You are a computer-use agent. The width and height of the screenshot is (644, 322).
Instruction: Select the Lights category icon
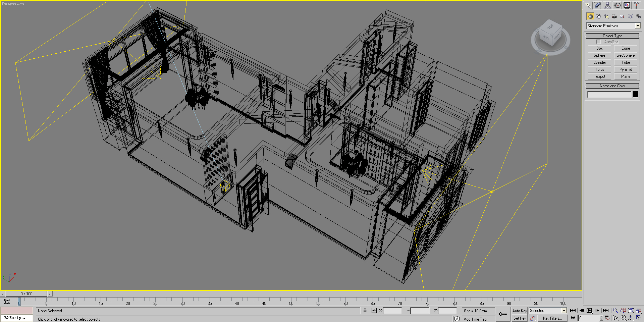(606, 16)
